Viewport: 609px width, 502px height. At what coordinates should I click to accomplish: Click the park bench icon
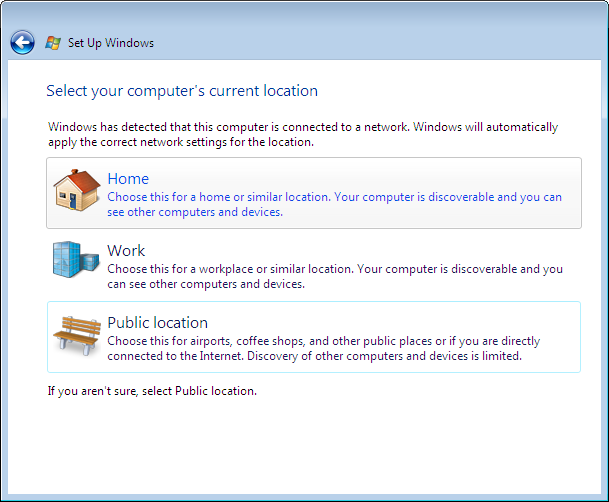pyautogui.click(x=77, y=335)
